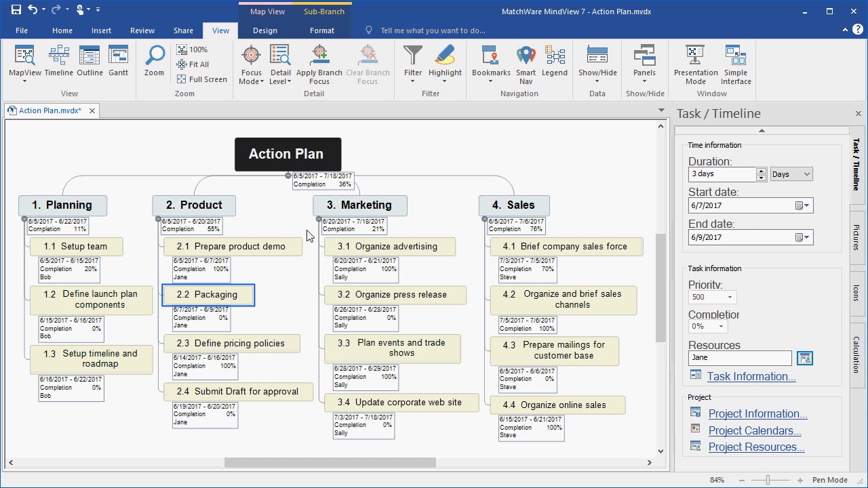
Task: Open the Start date calendar picker
Action: pyautogui.click(x=802, y=205)
